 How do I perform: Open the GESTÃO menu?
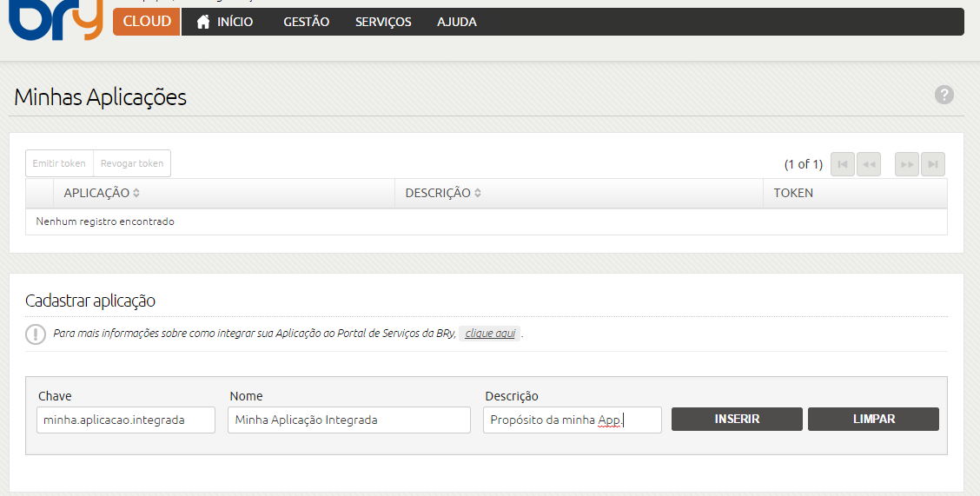coord(306,22)
